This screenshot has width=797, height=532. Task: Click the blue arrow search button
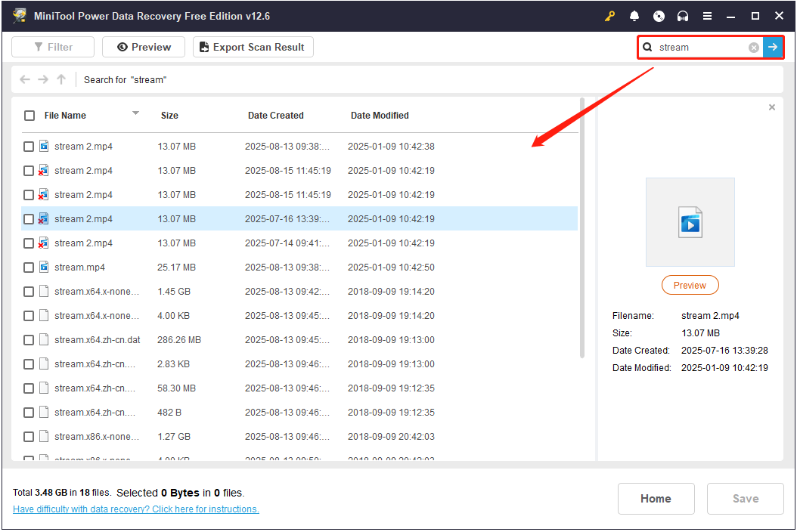coord(773,48)
